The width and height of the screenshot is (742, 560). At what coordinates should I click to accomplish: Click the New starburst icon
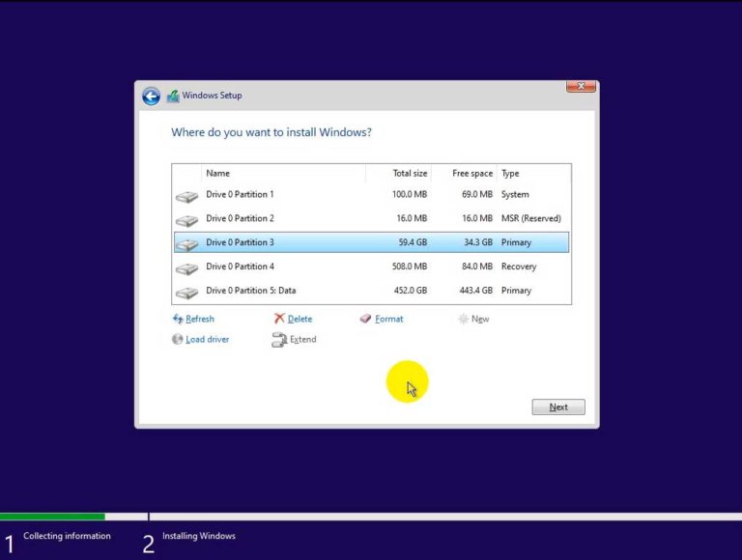pos(464,319)
